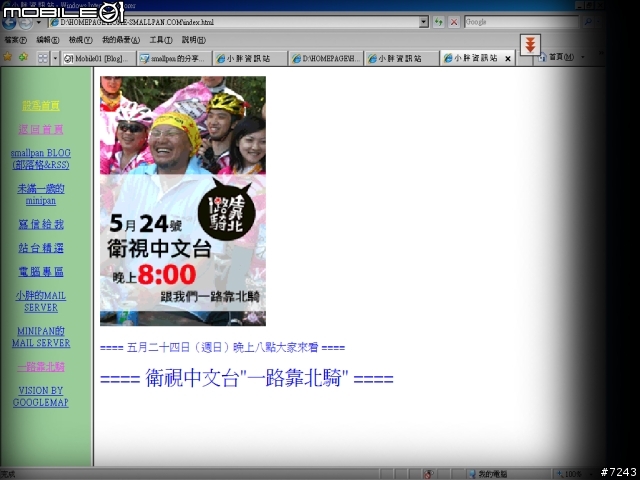Screen dimensions: 640x480
Task: Open the 編輯(E) menu
Action: click(x=47, y=40)
